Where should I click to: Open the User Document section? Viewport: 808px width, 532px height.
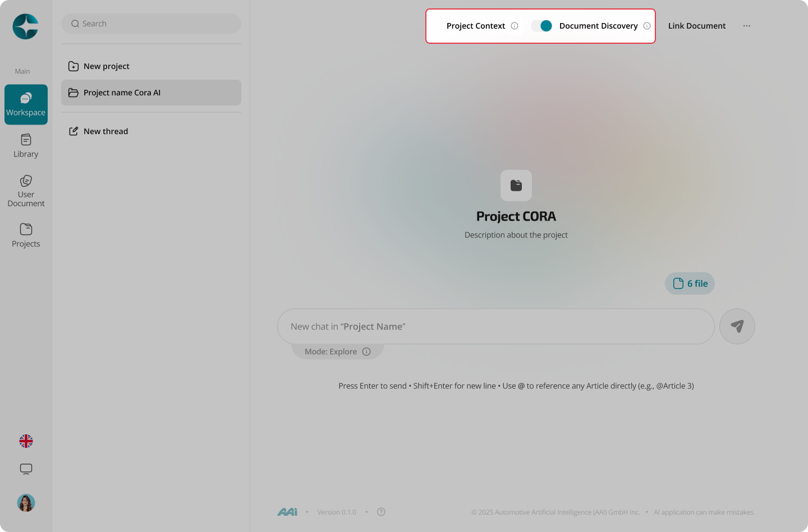point(26,191)
